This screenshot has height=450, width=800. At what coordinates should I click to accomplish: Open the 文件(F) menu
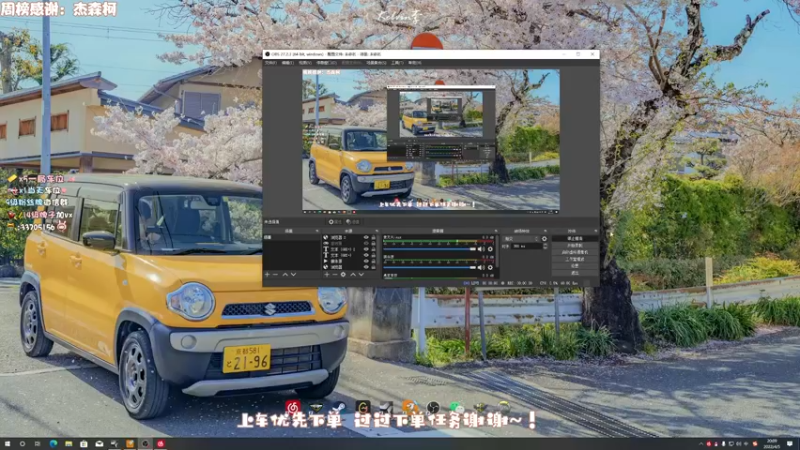pos(271,63)
